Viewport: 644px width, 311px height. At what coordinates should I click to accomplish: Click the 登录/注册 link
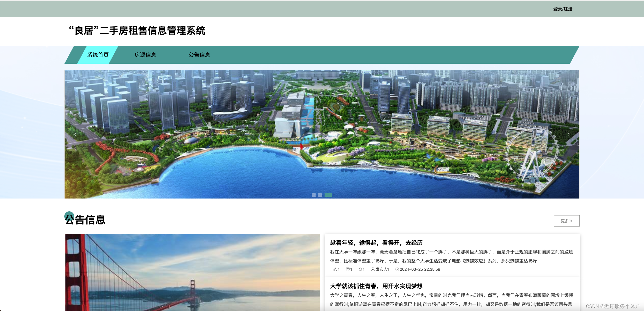pos(563,9)
